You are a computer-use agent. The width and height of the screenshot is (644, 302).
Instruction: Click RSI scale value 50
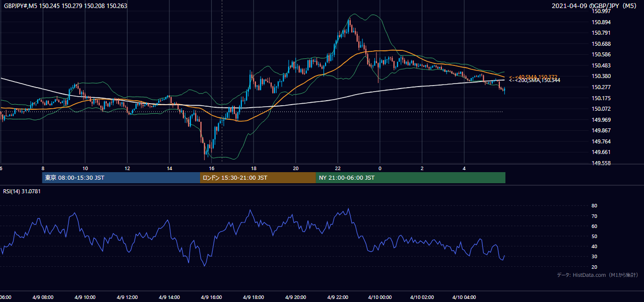(594, 236)
